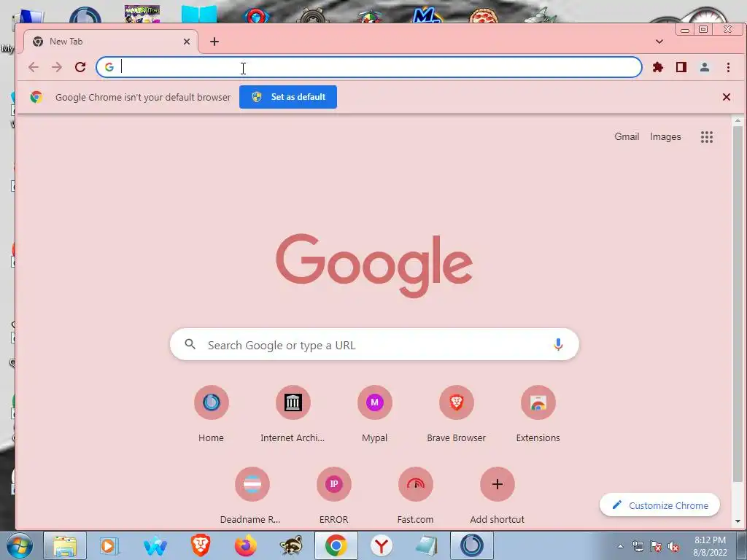The height and width of the screenshot is (560, 747).
Task: Focus the Chrome address bar
Action: (x=368, y=67)
